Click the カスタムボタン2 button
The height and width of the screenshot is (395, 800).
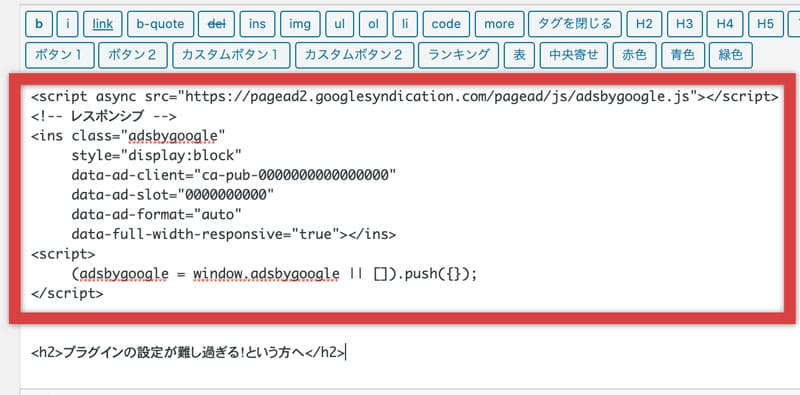click(354, 55)
